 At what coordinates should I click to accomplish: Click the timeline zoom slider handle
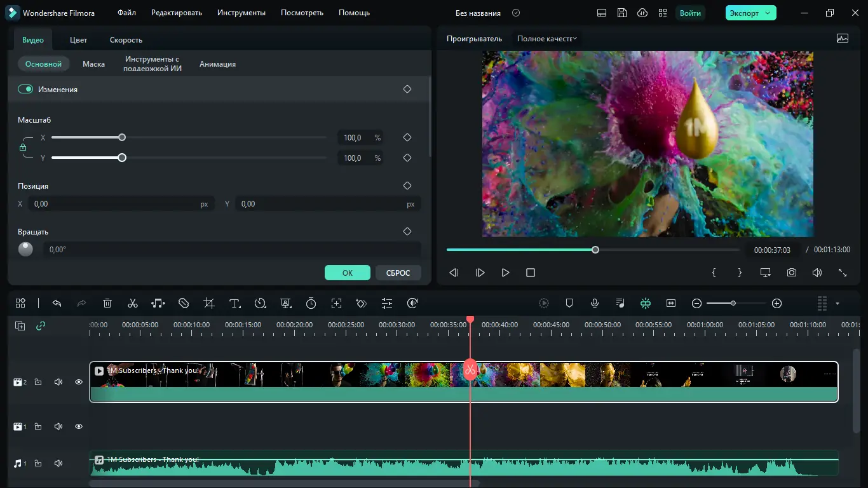(734, 303)
